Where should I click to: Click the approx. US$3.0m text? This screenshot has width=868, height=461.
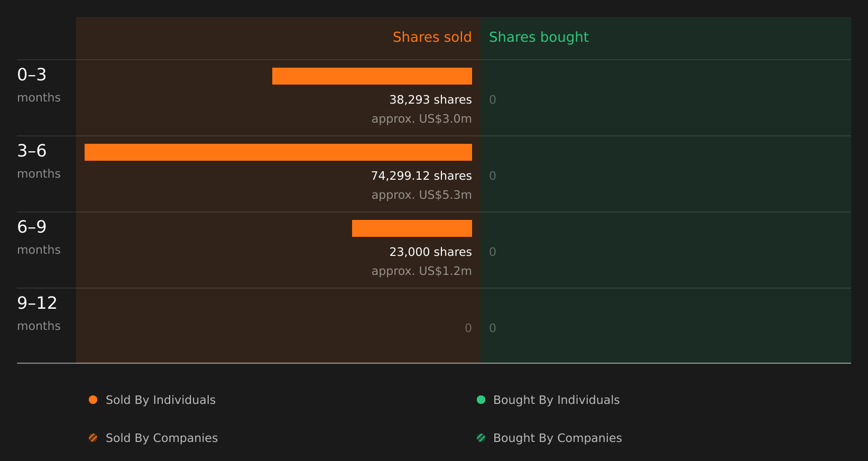coord(422,119)
